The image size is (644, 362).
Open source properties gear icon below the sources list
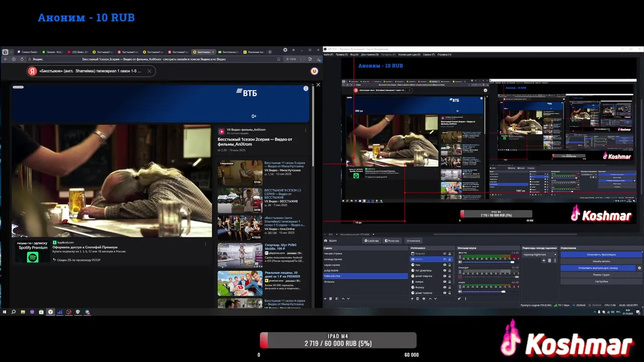coord(424,299)
